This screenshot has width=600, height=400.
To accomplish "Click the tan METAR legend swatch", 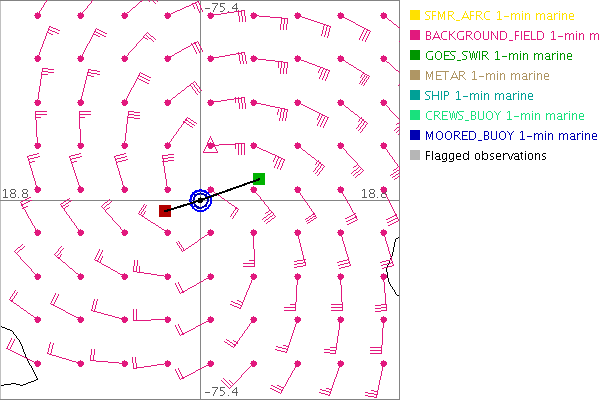I will pos(415,75).
